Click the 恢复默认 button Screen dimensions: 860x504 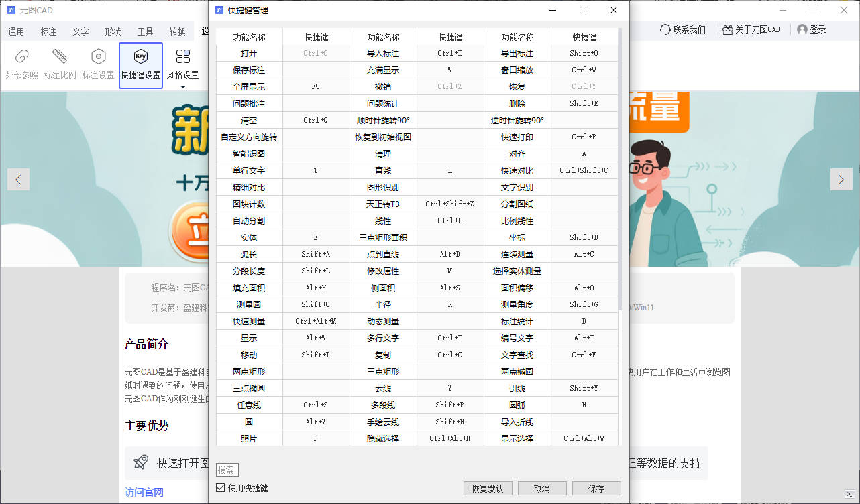coord(488,489)
